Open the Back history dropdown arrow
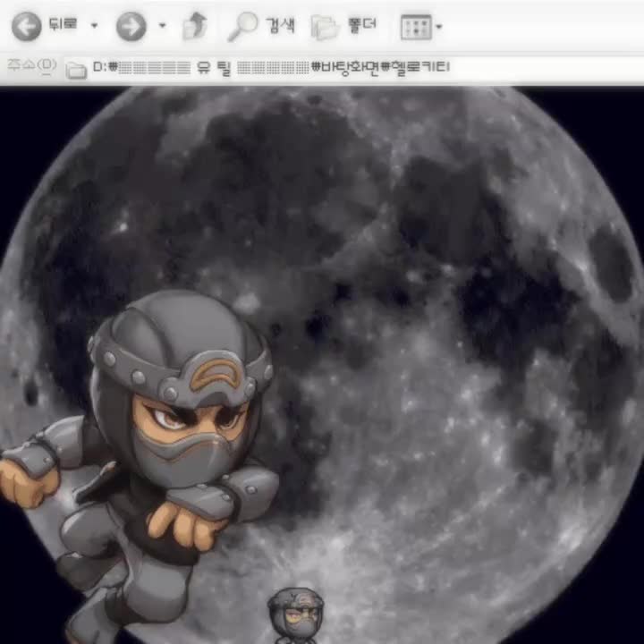Viewport: 644px width, 644px height. tap(94, 26)
